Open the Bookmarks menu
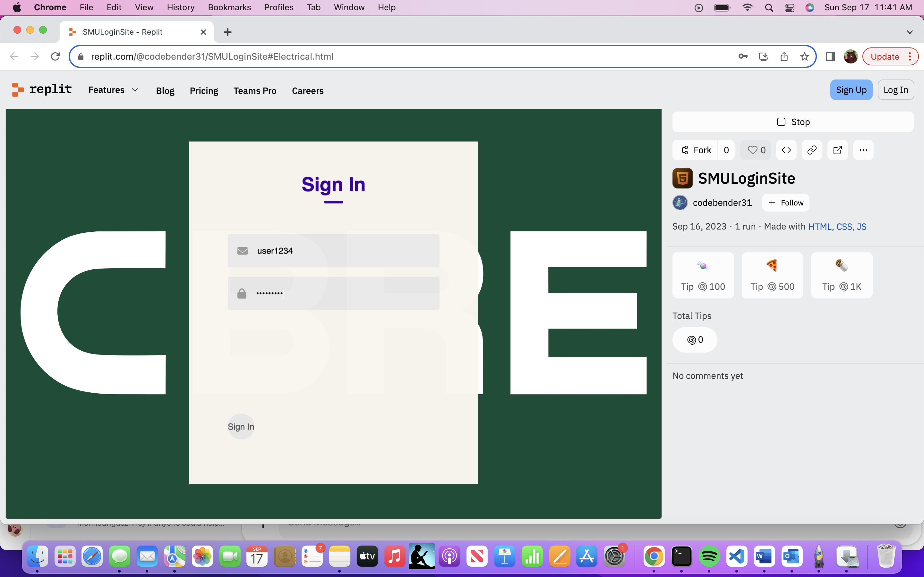This screenshot has width=924, height=577. pos(229,7)
